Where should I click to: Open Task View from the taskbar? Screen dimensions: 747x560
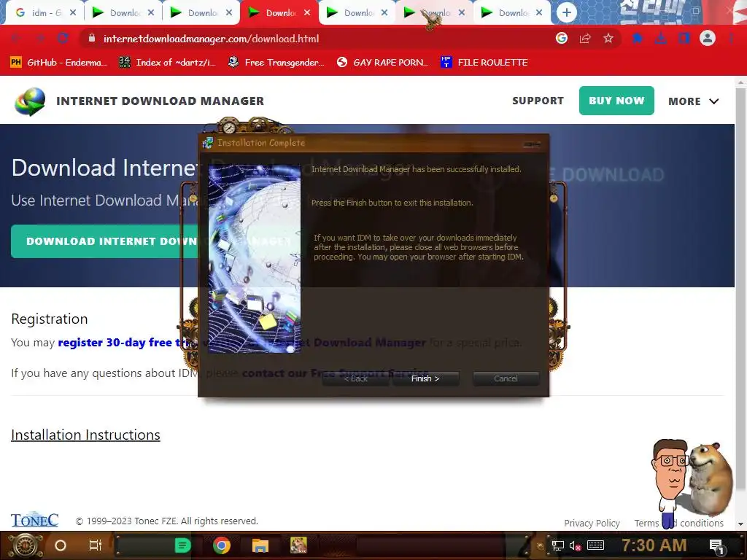96,545
